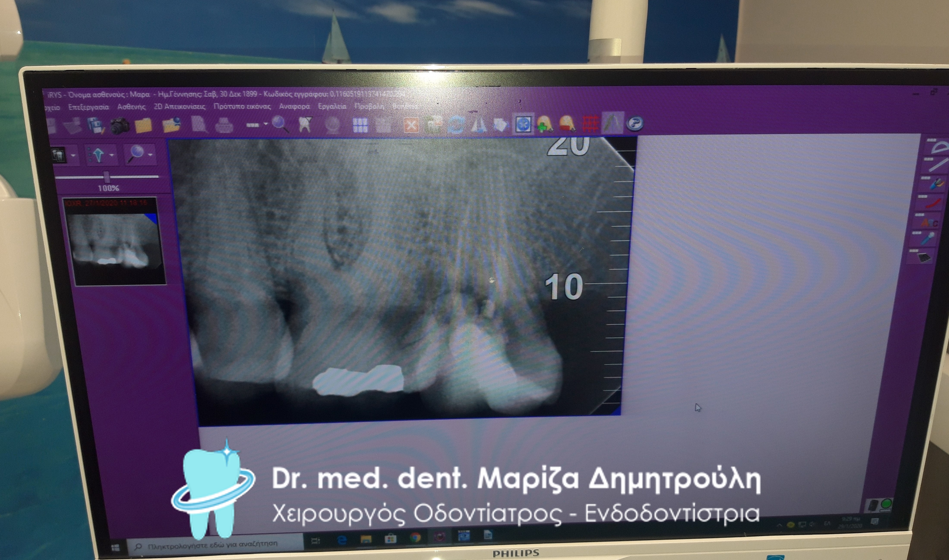Viewport: 949px width, 560px height.
Task: Click the help question mark icon
Action: [635, 123]
